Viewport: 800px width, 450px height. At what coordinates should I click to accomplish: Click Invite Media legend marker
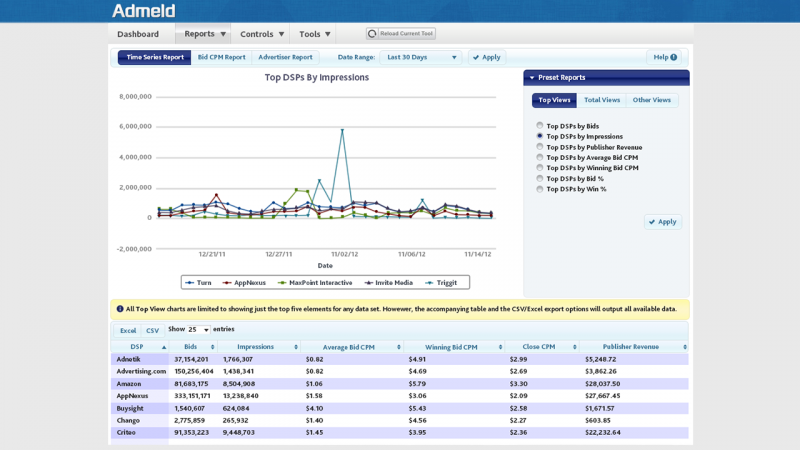368,283
